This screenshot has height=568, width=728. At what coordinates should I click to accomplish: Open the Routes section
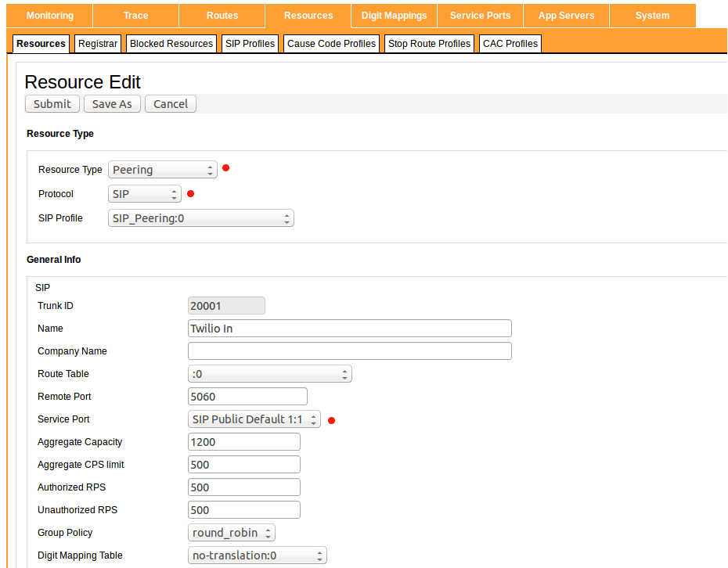222,15
